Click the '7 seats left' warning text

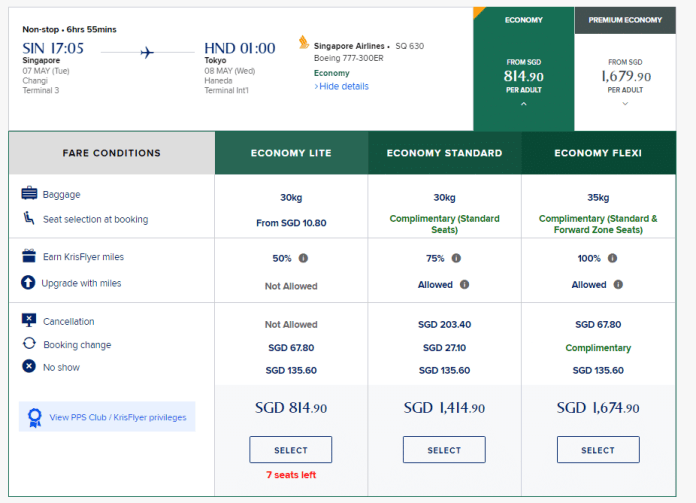[291, 475]
